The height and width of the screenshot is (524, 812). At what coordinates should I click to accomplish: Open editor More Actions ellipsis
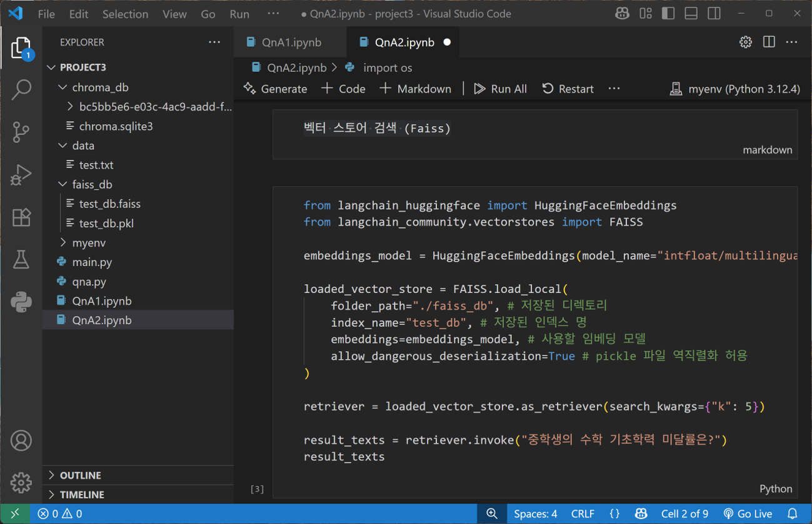point(792,42)
